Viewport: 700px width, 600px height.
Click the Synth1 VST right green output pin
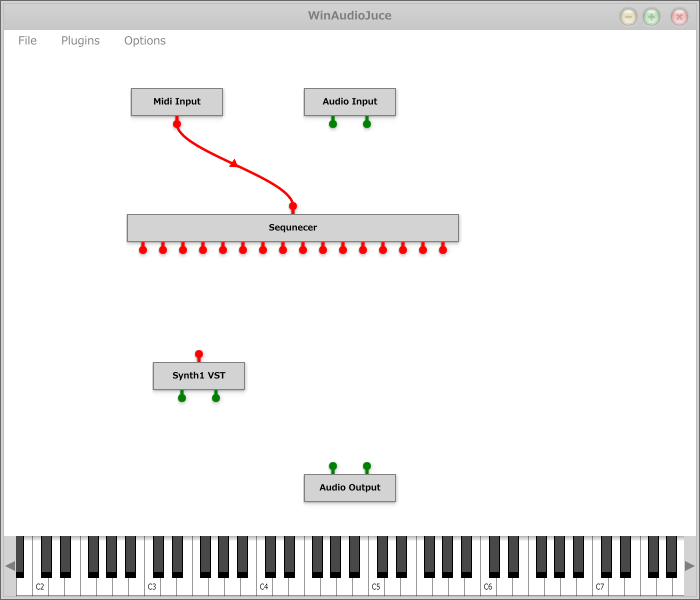[216, 397]
